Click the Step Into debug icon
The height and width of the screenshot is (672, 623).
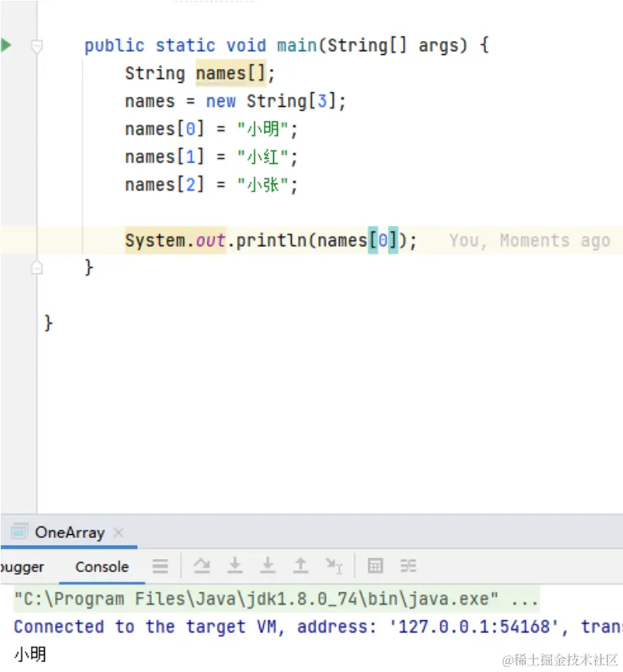point(234,566)
